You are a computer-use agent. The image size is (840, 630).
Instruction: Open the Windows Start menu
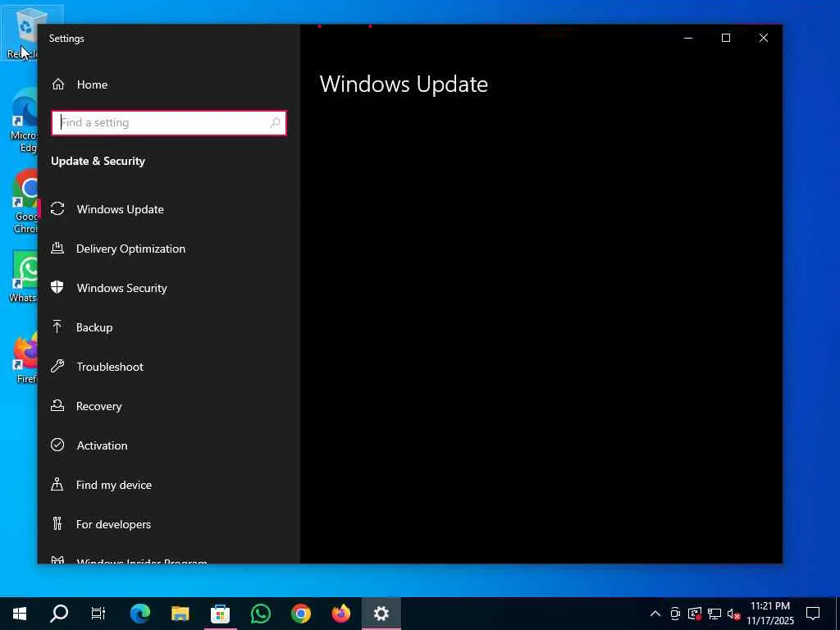point(20,614)
